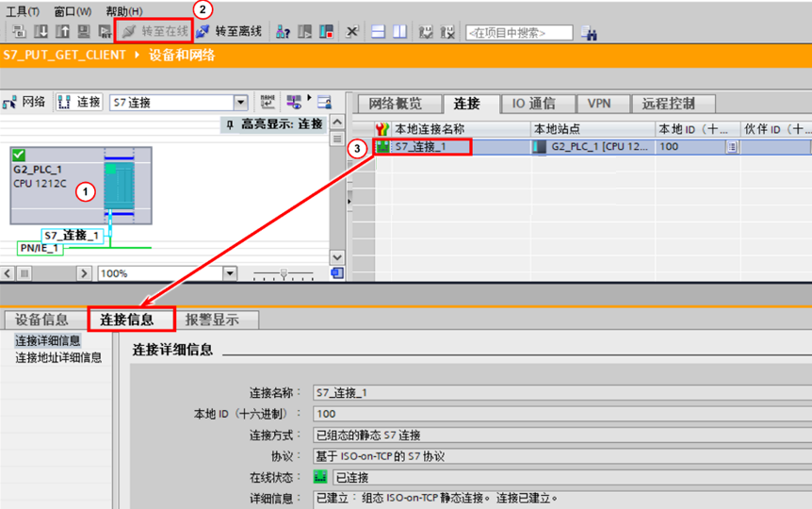Split the editor space horizontally
Image resolution: width=812 pixels, height=509 pixels.
[379, 32]
